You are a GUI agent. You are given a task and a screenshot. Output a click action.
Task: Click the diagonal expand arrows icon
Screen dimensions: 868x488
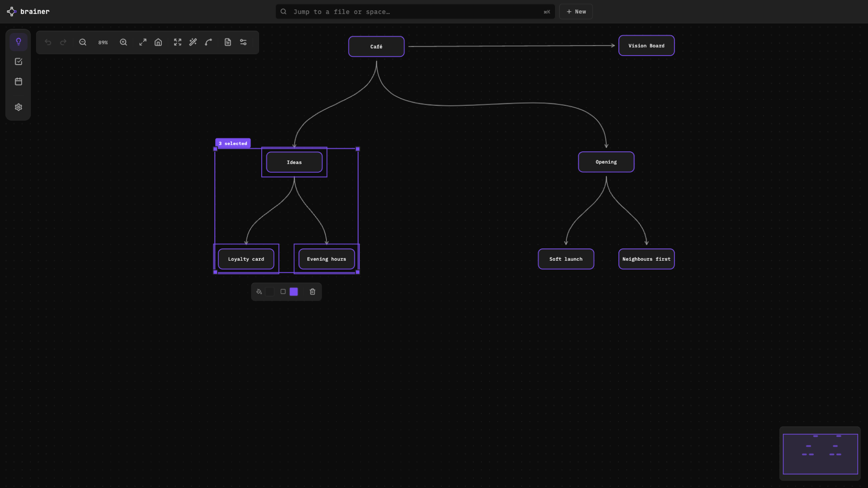[143, 42]
